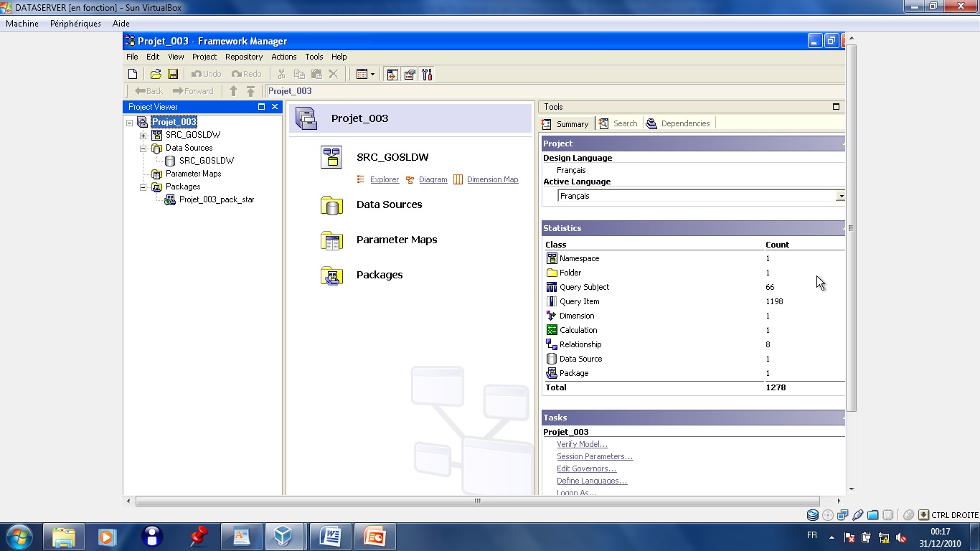Open PowerPoint from the taskbar
This screenshot has width=980, height=551.
click(374, 537)
